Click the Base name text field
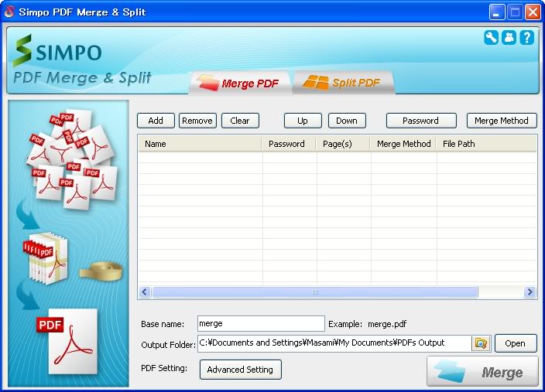The height and width of the screenshot is (392, 545). 260,323
